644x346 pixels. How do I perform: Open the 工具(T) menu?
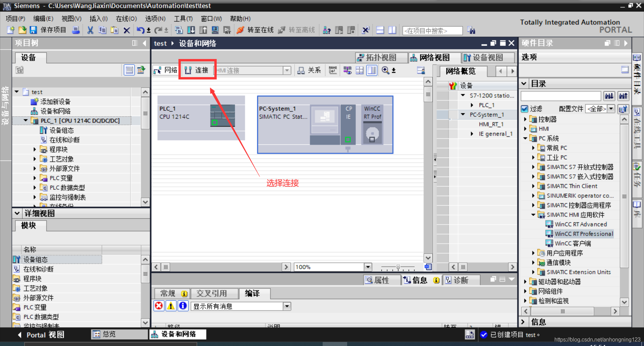[x=183, y=18]
